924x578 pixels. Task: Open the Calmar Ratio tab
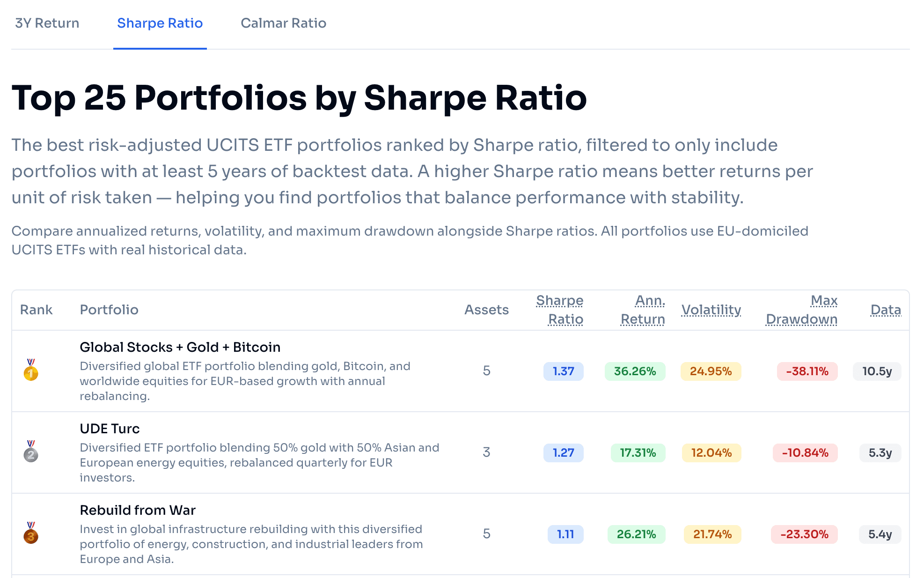pos(284,23)
